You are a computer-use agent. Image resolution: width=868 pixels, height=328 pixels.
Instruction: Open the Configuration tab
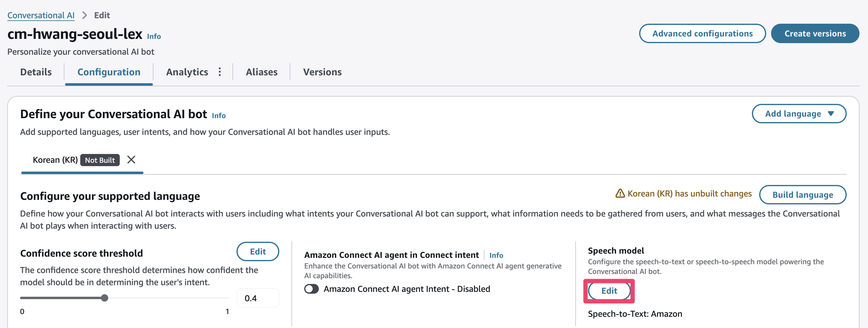(109, 72)
